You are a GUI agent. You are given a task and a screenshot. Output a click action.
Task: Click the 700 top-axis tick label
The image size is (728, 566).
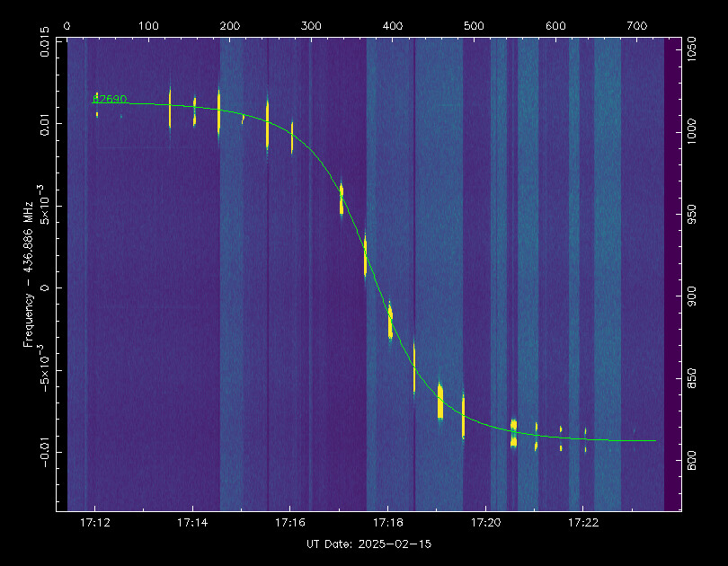pos(636,27)
